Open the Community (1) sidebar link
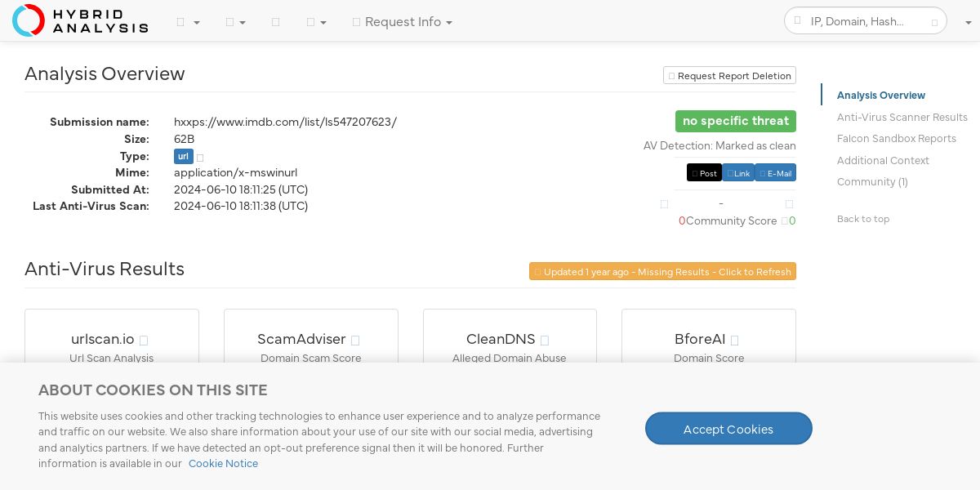Image resolution: width=980 pixels, height=490 pixels. pyautogui.click(x=872, y=182)
